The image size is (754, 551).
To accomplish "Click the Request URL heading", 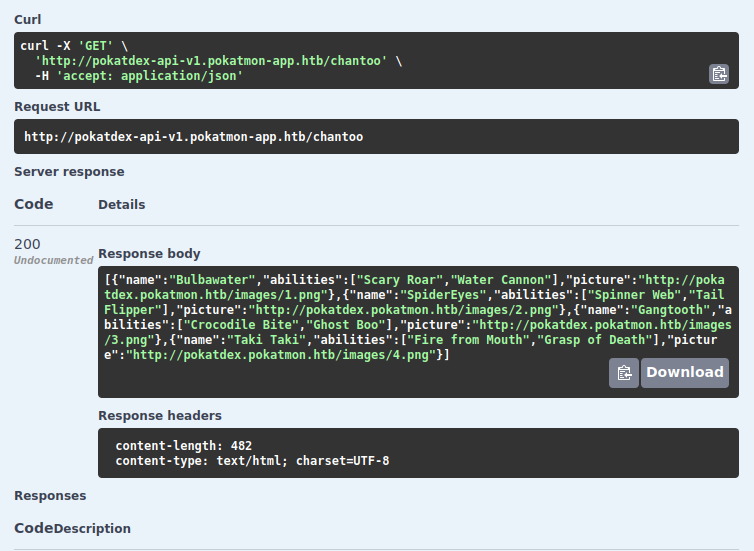I will [x=57, y=107].
